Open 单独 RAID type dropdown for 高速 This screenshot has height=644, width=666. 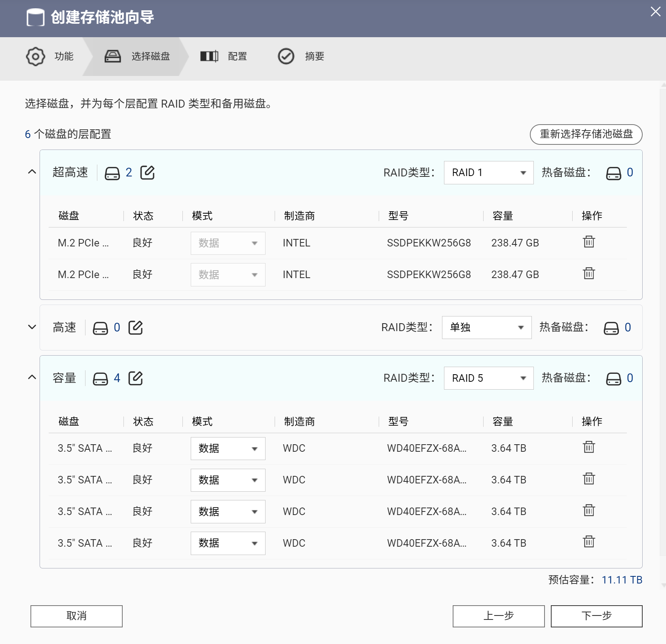click(486, 328)
